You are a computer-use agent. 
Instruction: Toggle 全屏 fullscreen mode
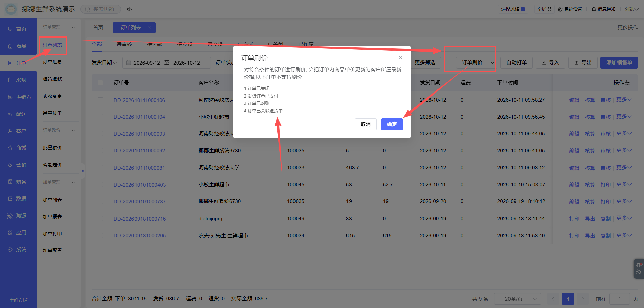tap(544, 9)
